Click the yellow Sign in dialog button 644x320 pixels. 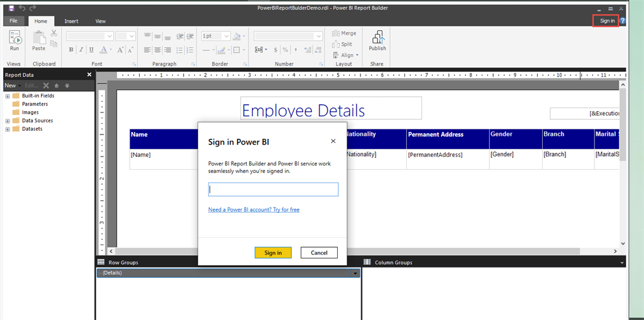(x=273, y=253)
